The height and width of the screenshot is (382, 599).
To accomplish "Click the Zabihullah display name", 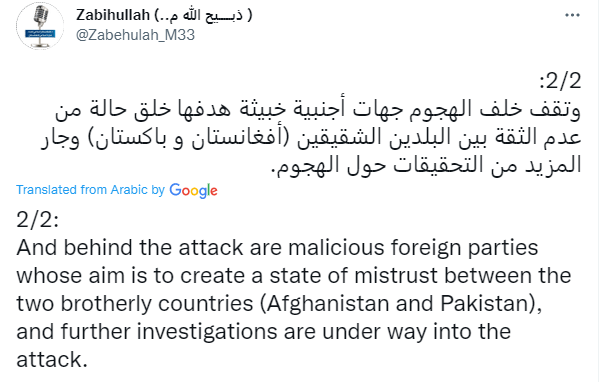I will (113, 15).
